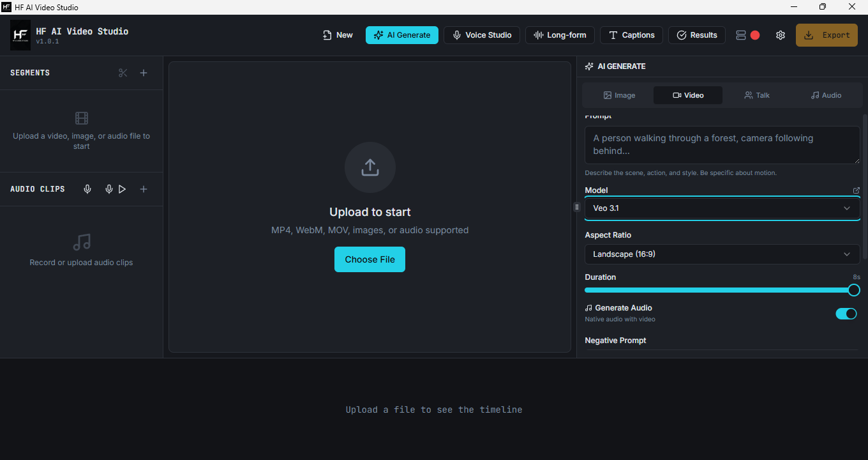Click the SEGMENTS panel heading
Image resolution: width=868 pixels, height=460 pixels.
[30, 73]
